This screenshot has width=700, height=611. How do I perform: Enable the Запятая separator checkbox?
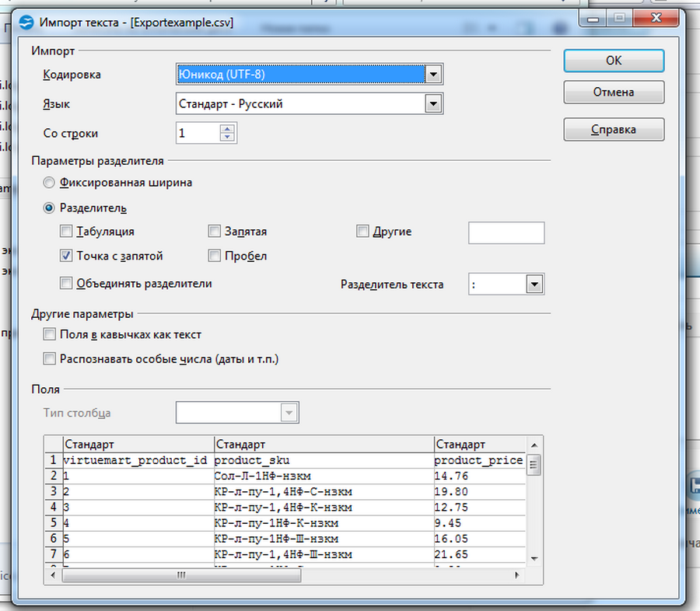[215, 232]
